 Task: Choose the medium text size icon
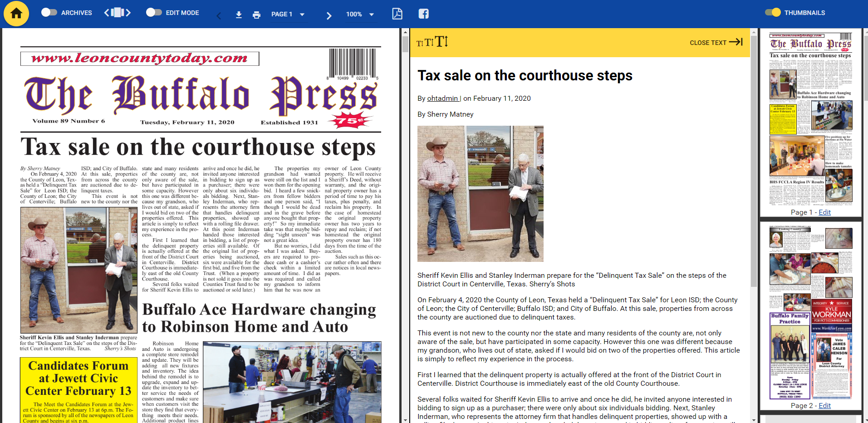tap(429, 43)
